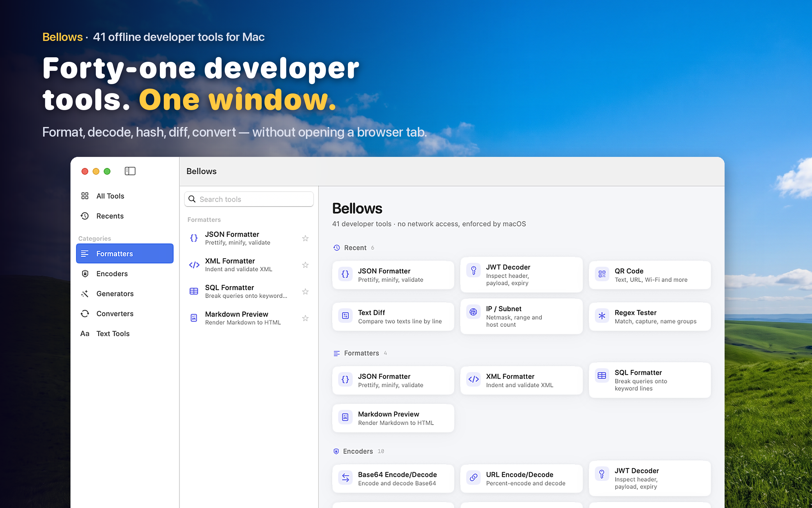
Task: Select the Converters category
Action: coord(125,314)
